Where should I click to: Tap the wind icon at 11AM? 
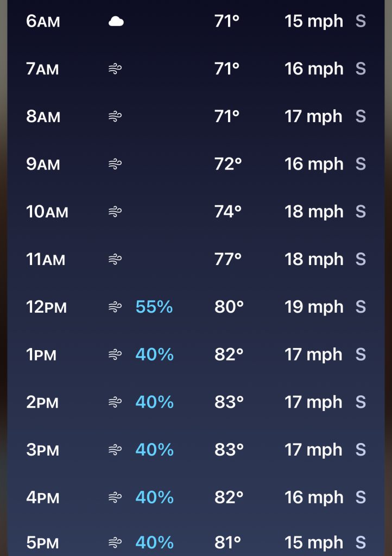pos(115,260)
